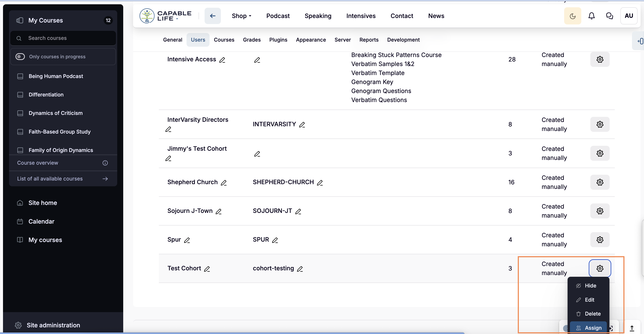The height and width of the screenshot is (334, 644).
Task: Toggle Only courses in progress switch
Action: click(x=20, y=57)
